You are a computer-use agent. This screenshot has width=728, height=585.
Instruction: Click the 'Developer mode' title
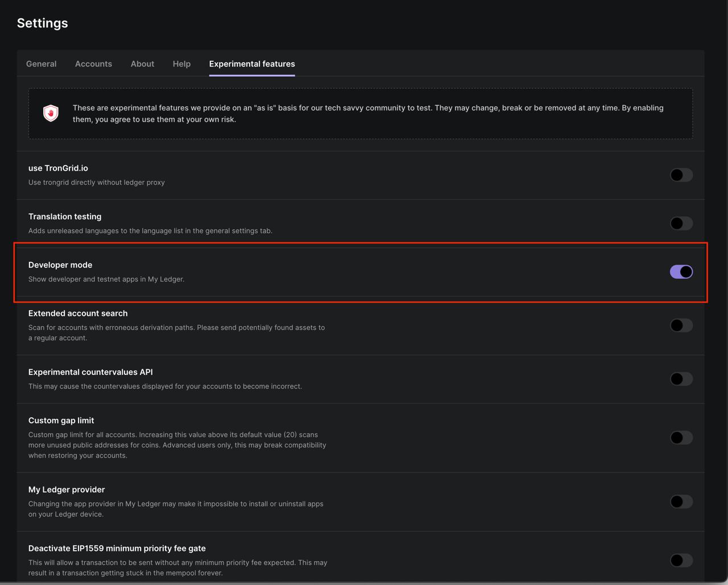(x=60, y=265)
